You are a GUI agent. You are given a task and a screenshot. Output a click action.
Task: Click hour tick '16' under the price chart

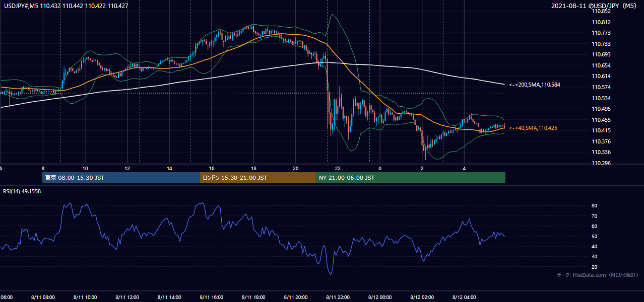point(211,168)
